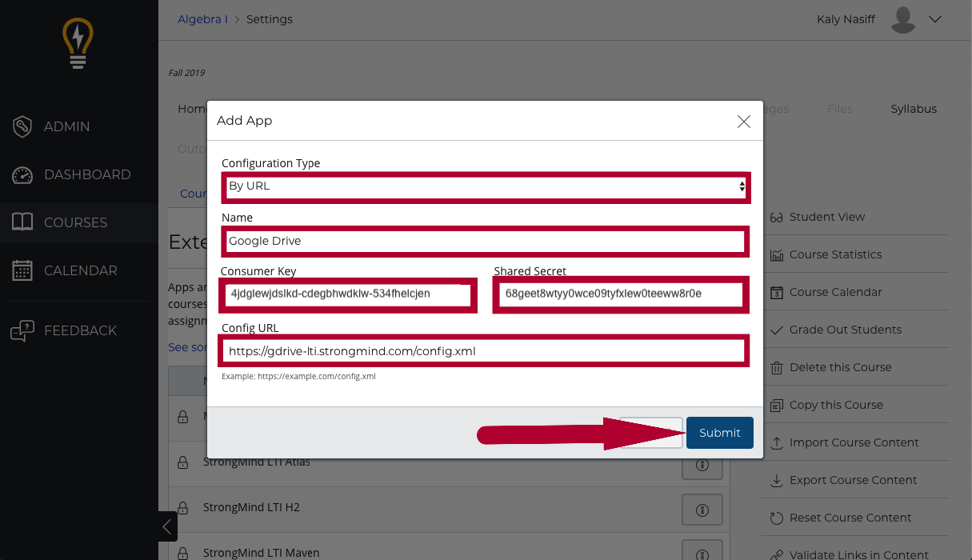This screenshot has height=560, width=972.
Task: Click the FEEDBACK sidebar menu label
Action: click(81, 330)
